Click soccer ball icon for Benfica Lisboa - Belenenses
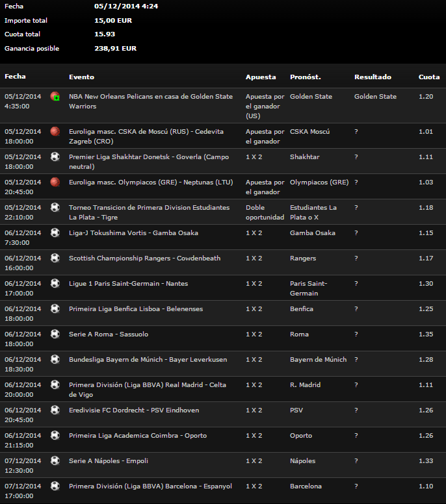 (x=55, y=309)
